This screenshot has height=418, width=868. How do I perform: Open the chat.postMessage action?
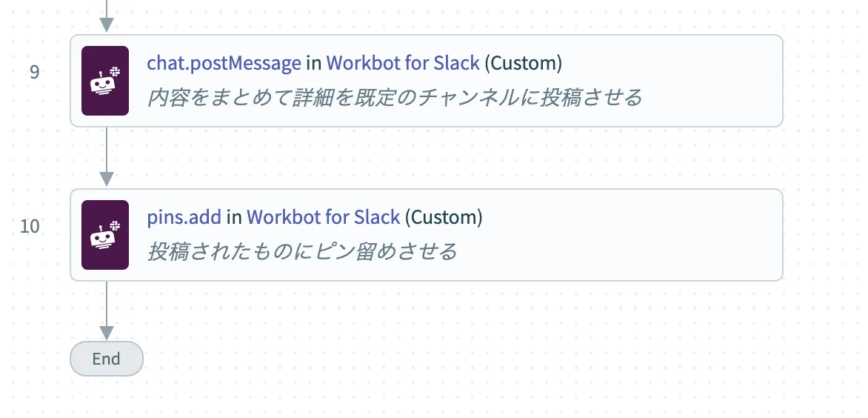click(x=224, y=63)
